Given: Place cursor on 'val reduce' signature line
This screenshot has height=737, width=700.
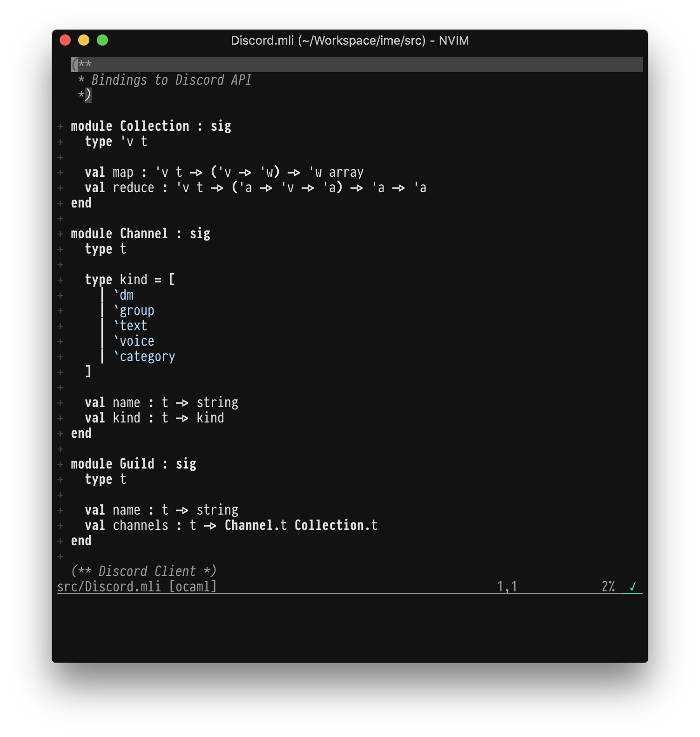Looking at the screenshot, I should [256, 188].
